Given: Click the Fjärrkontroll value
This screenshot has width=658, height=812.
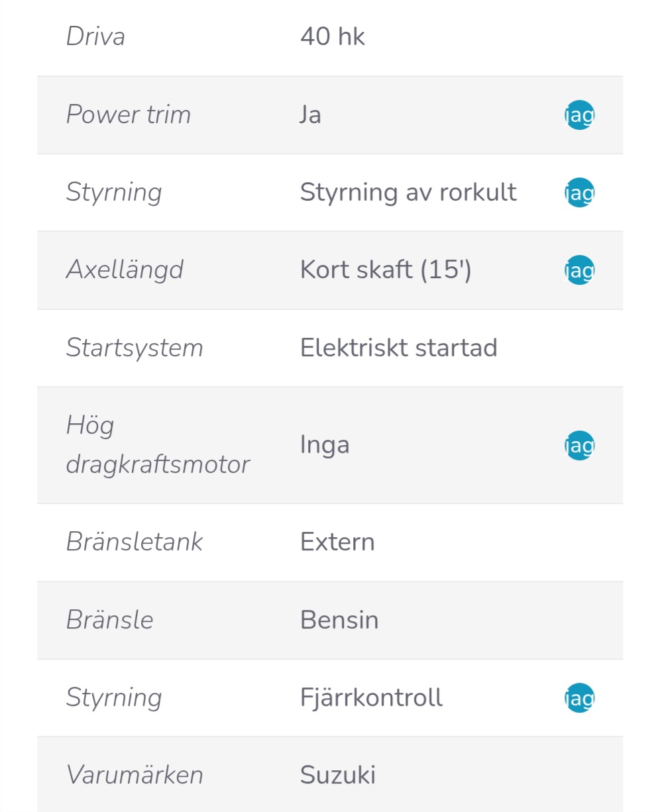Looking at the screenshot, I should point(371,697).
